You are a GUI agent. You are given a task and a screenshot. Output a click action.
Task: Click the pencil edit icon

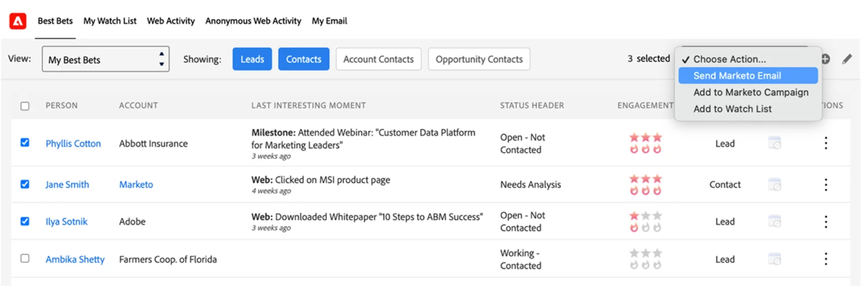pyautogui.click(x=847, y=59)
